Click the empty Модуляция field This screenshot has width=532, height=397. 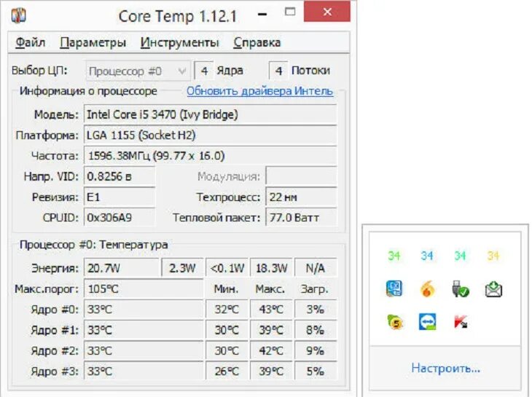[x=301, y=176]
